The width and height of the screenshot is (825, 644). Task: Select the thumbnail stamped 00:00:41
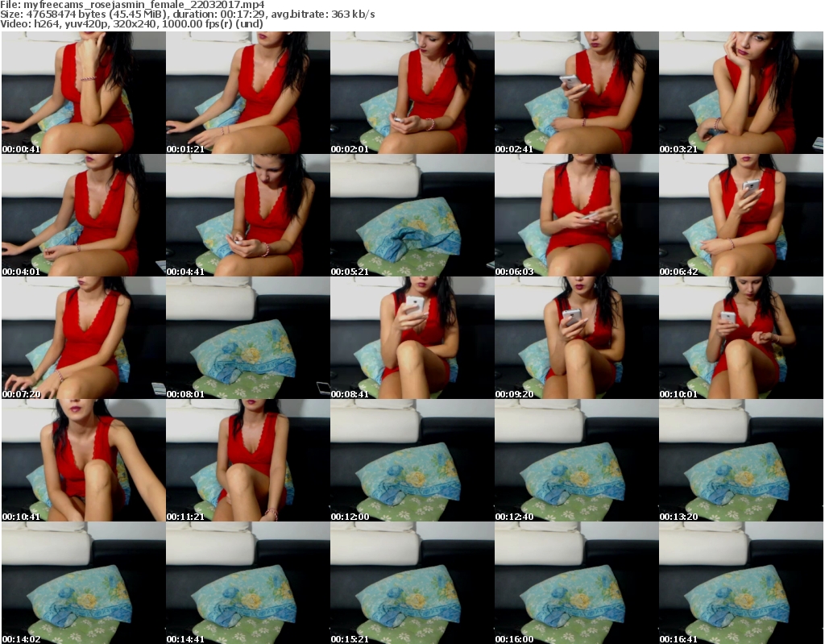83,93
